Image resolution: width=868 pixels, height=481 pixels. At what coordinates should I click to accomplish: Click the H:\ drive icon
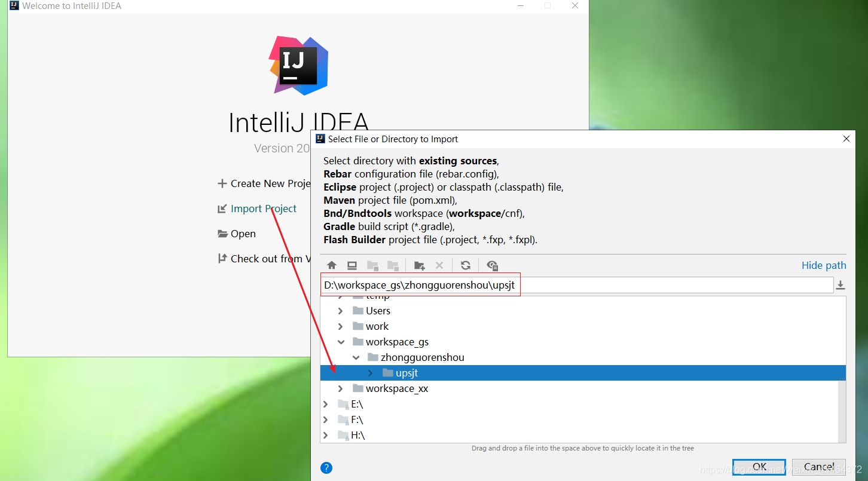pyautogui.click(x=343, y=435)
